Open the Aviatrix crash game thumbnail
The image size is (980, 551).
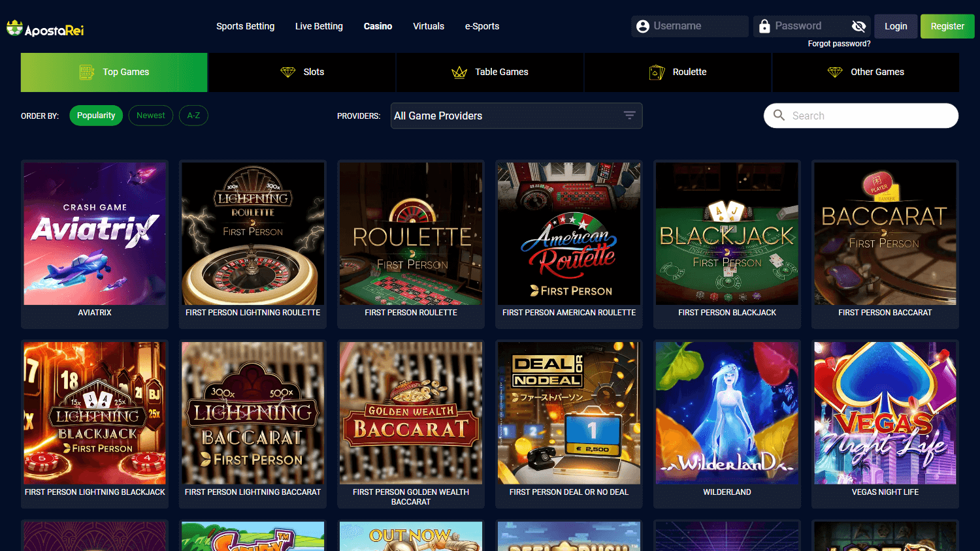(95, 234)
